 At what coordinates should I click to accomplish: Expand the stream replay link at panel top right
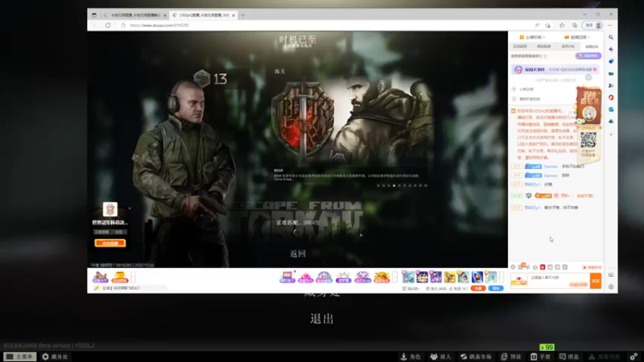coord(577,37)
